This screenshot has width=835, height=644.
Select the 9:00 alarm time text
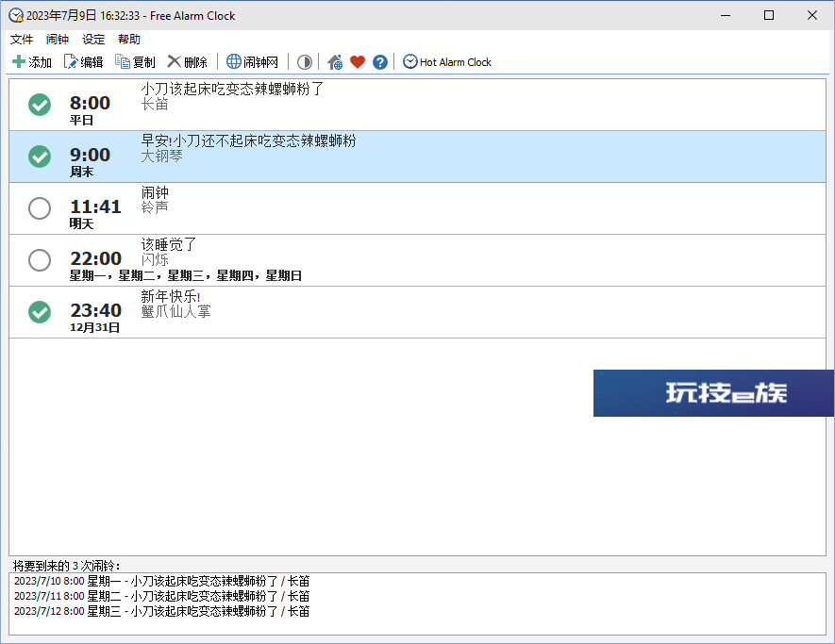point(90,155)
